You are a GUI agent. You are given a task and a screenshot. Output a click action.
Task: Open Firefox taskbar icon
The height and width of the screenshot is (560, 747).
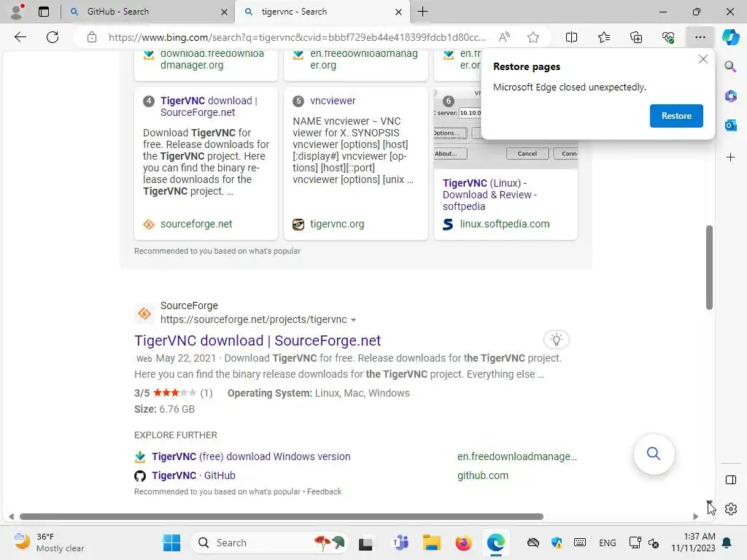[463, 542]
